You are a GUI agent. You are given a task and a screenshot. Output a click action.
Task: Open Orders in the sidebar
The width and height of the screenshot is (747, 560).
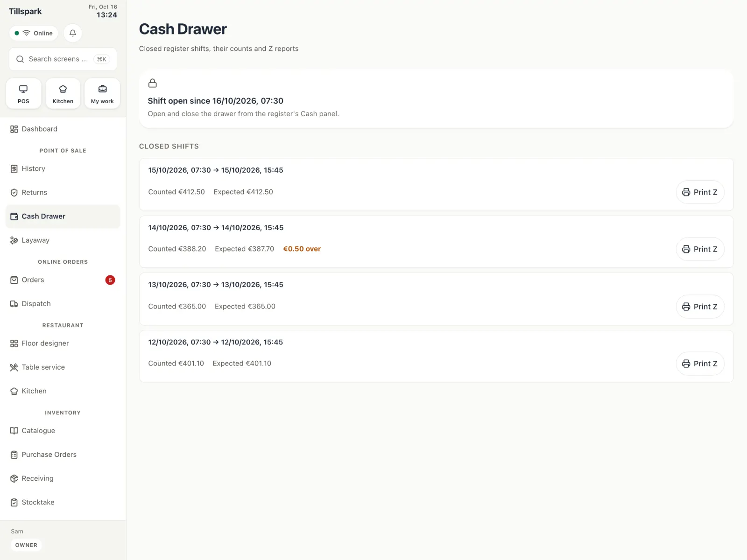tap(63, 280)
